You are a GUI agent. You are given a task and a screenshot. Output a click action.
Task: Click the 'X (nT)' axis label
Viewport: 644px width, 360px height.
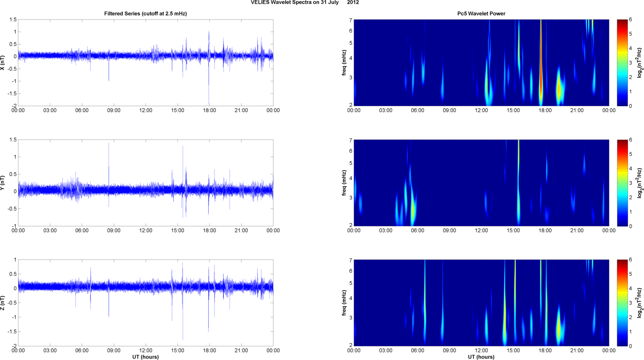tap(3, 63)
